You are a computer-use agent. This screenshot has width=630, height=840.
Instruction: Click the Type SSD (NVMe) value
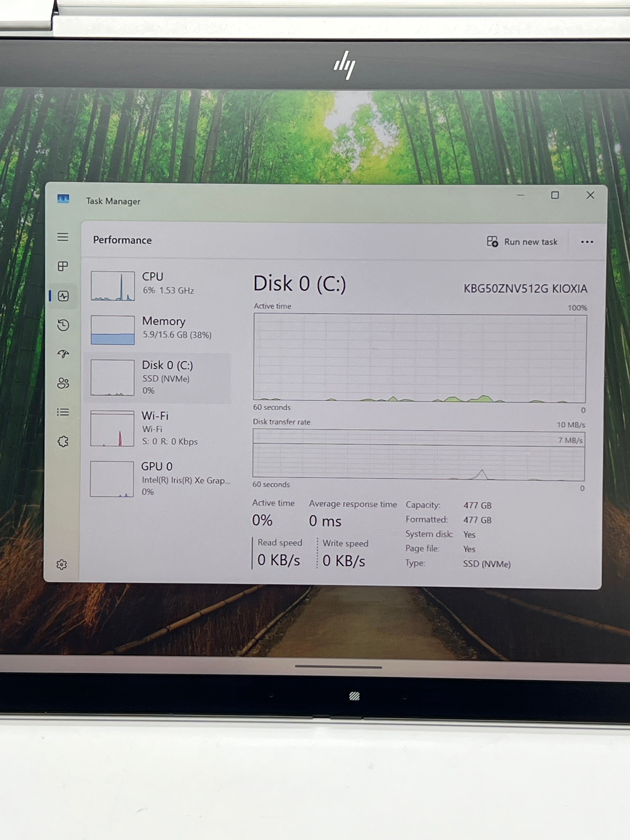[487, 564]
